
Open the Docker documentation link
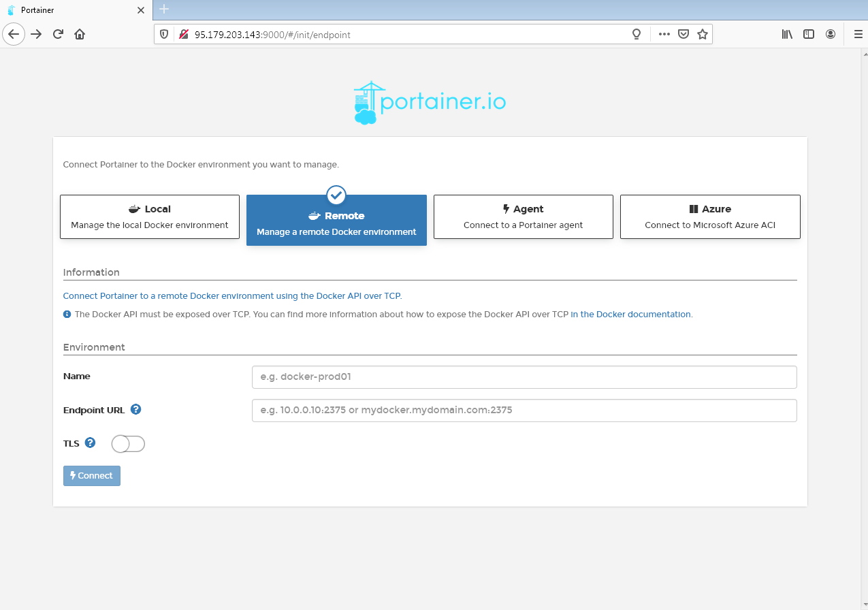pos(630,314)
